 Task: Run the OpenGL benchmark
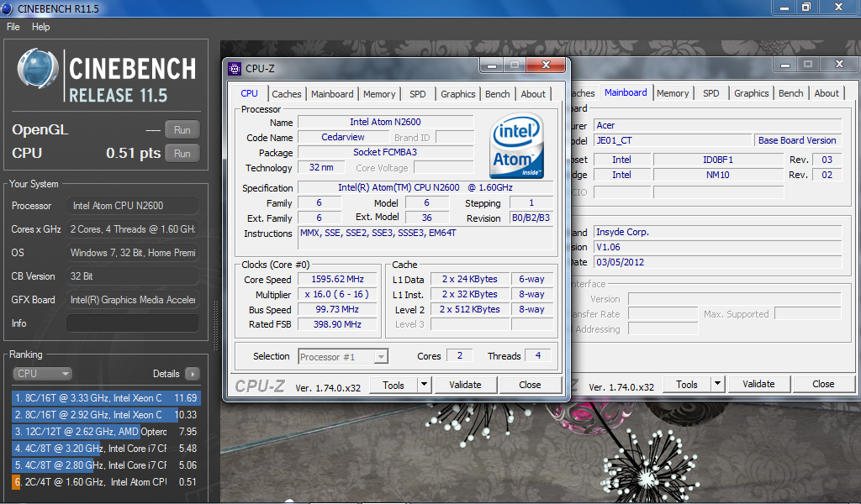182,130
